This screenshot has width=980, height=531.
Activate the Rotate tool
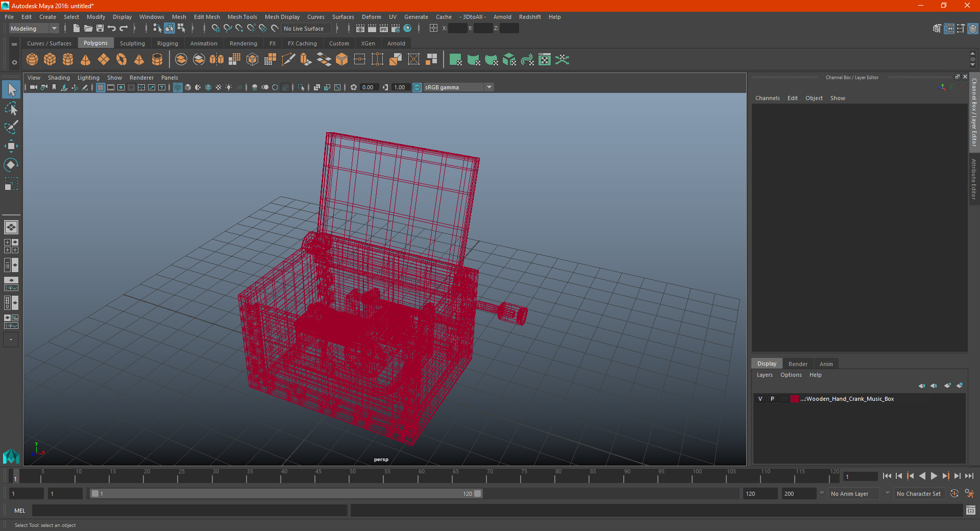[11, 165]
